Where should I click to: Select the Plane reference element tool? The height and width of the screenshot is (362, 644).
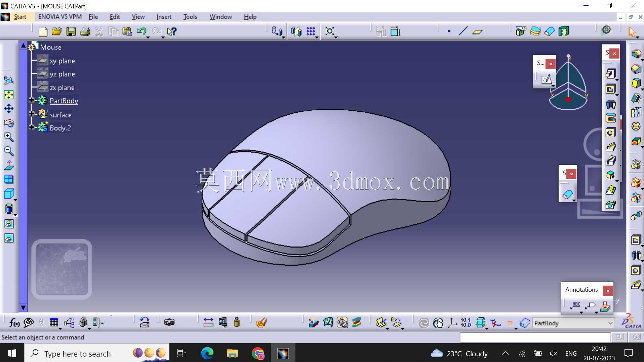pyautogui.click(x=477, y=32)
